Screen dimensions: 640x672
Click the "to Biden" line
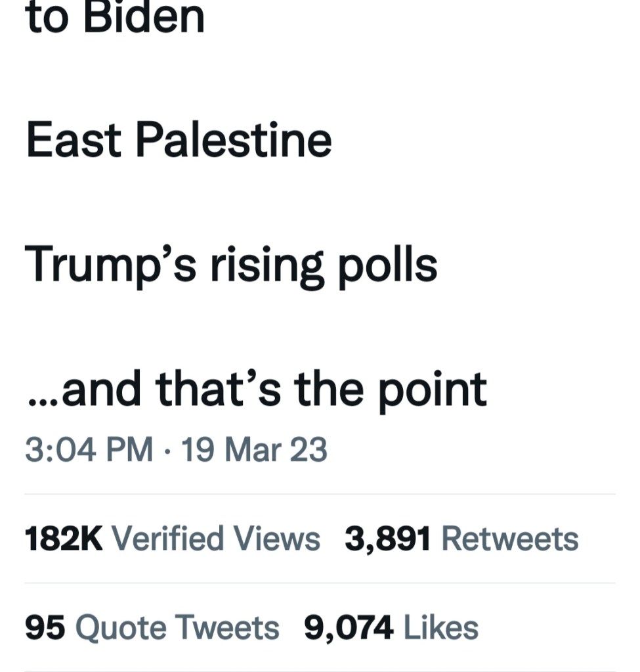[115, 18]
